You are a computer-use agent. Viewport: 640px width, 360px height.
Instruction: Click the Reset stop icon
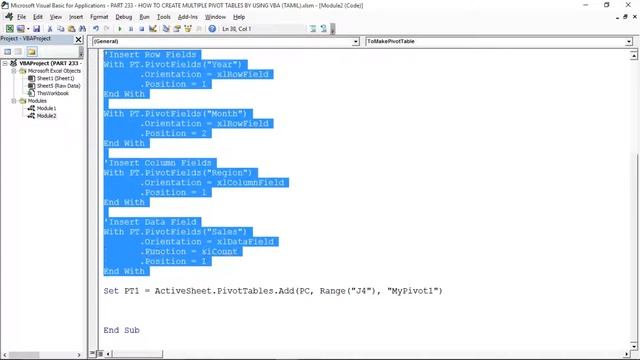(x=141, y=29)
